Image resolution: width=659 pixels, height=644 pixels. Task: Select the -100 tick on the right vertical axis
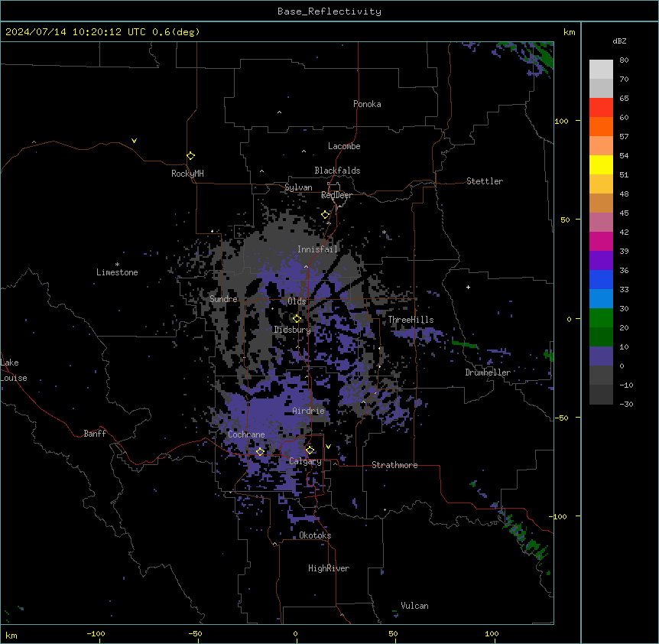(x=559, y=516)
